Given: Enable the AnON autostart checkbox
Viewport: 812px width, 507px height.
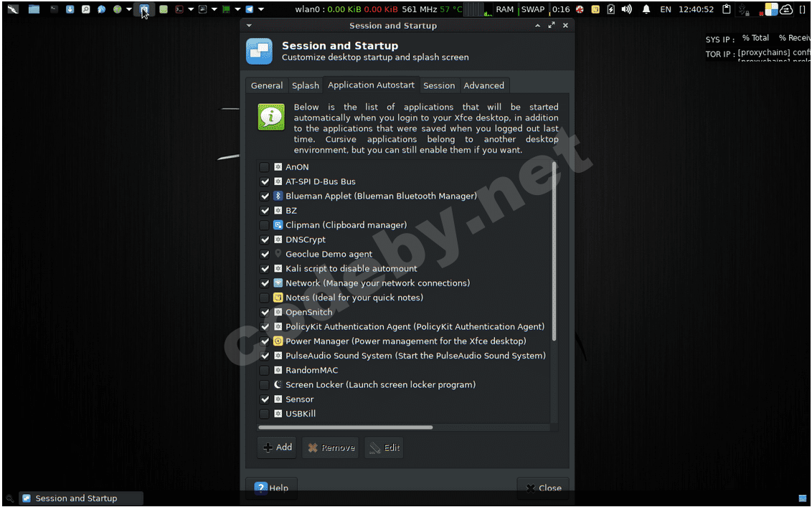Looking at the screenshot, I should (264, 167).
